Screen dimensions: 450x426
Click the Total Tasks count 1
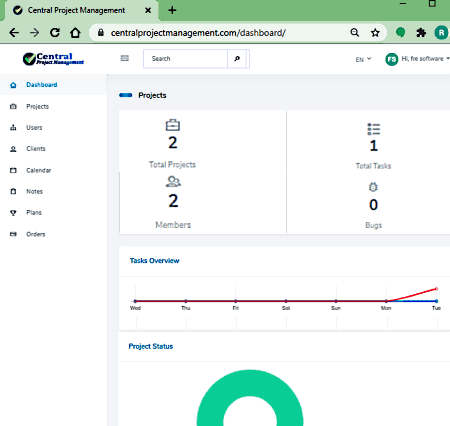[x=374, y=146]
